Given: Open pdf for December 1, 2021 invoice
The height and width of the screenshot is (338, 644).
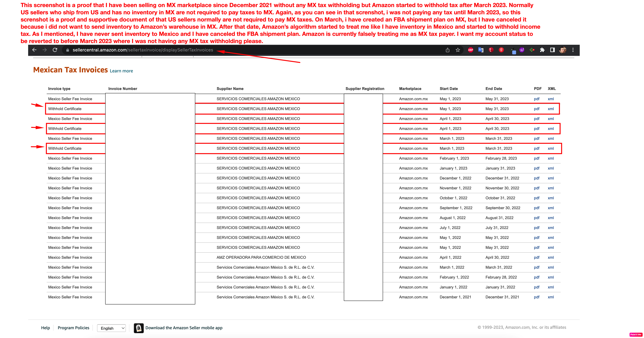Looking at the screenshot, I should point(537,297).
